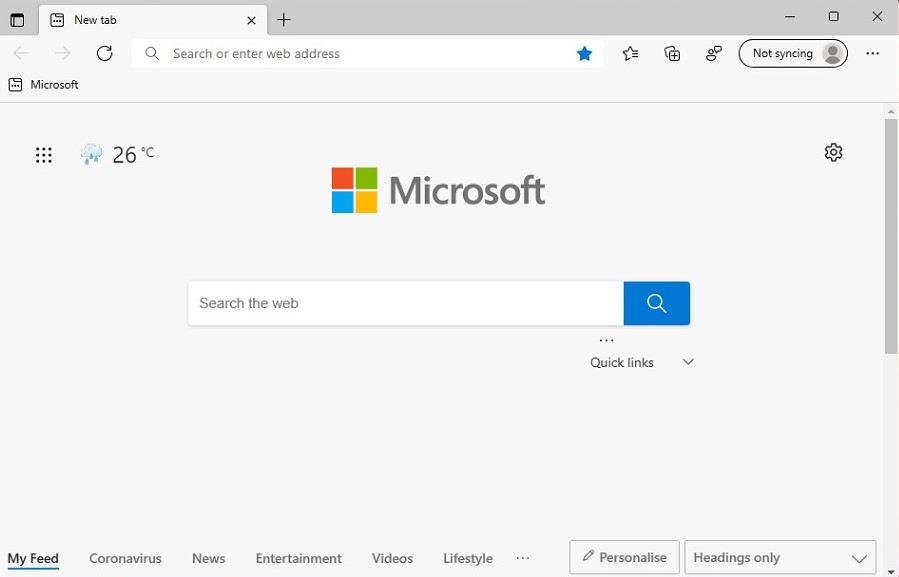Expand the Quick links chevron
The height and width of the screenshot is (577, 899).
[x=688, y=362]
